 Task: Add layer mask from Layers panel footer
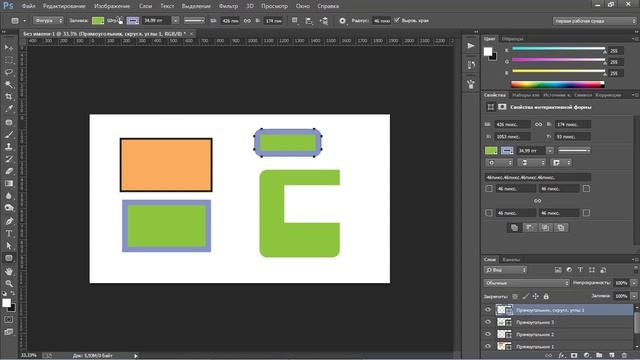574,356
